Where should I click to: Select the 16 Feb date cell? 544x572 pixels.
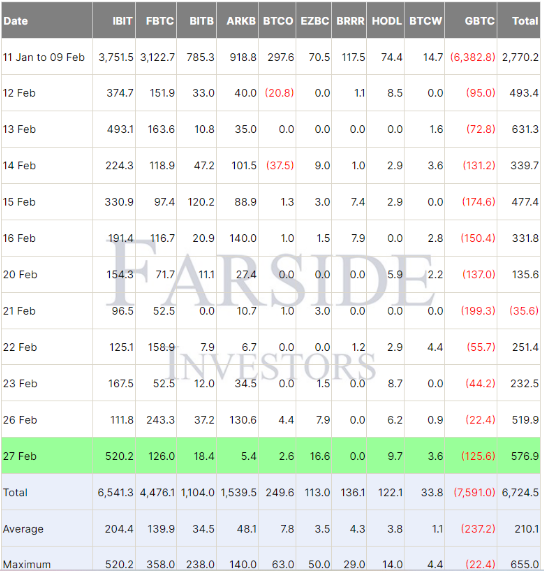[47, 238]
